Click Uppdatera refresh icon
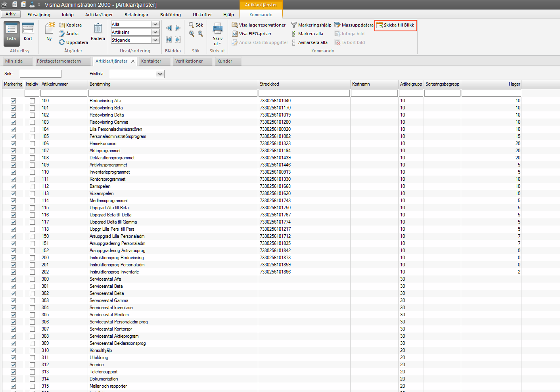 62,42
